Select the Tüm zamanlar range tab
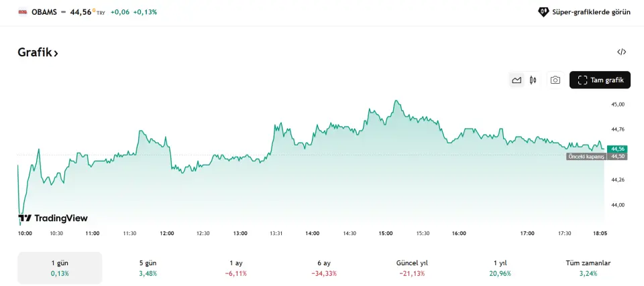Screen dimensions: 644x286 tap(588, 268)
